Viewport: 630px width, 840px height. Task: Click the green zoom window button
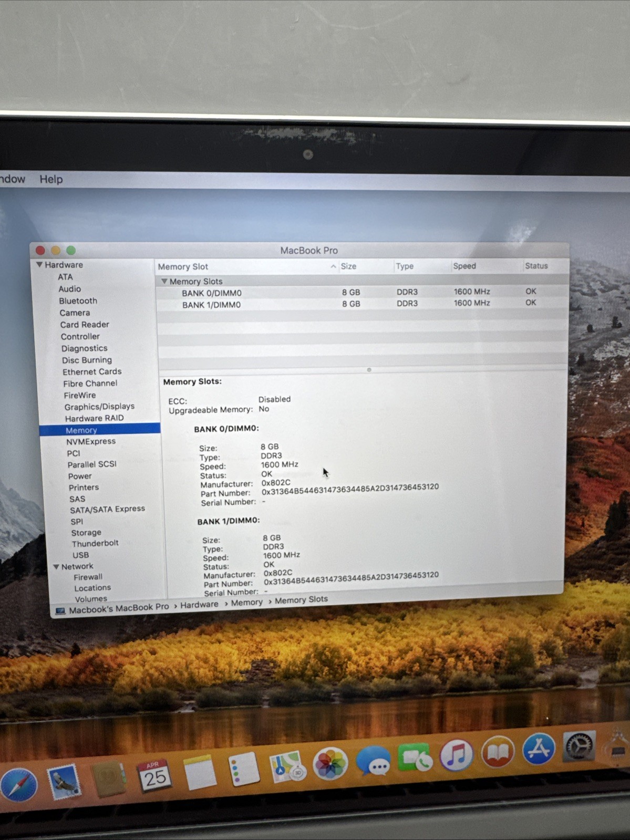pos(71,251)
